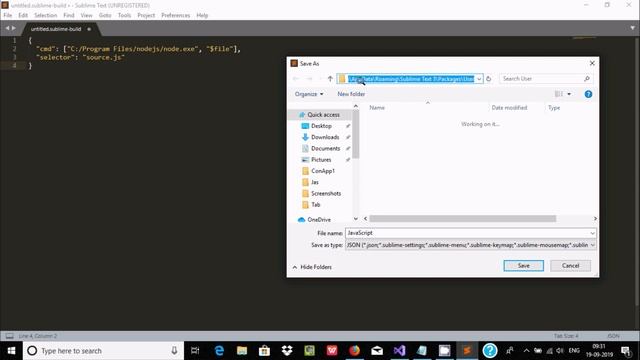Open ConApp1 folder in navigation pane

click(323, 171)
